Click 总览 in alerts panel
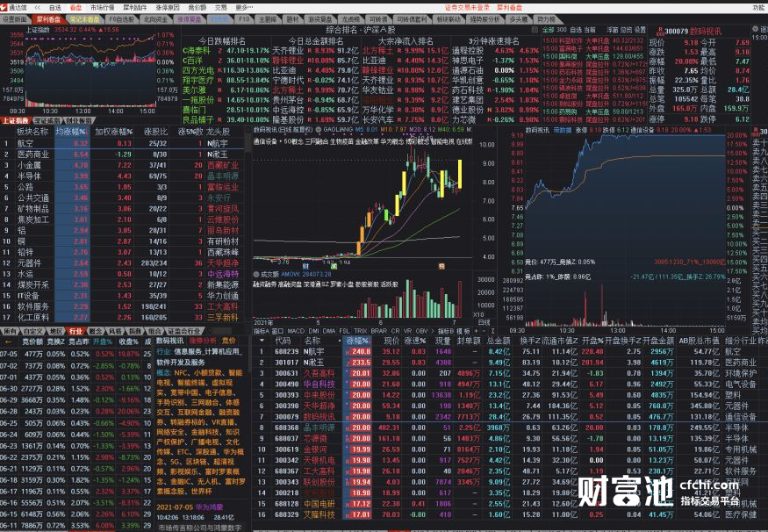This screenshot has width=768, height=532. tap(627, 30)
